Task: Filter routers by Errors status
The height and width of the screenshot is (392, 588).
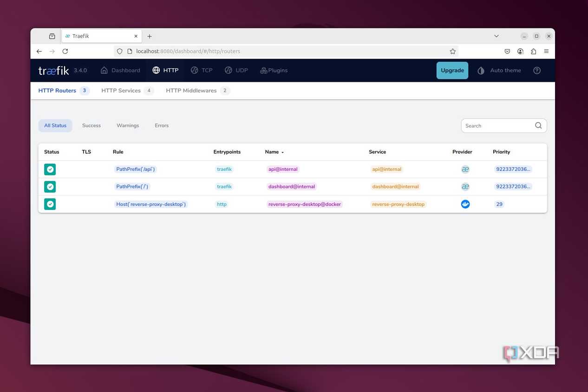Action: 162,125
